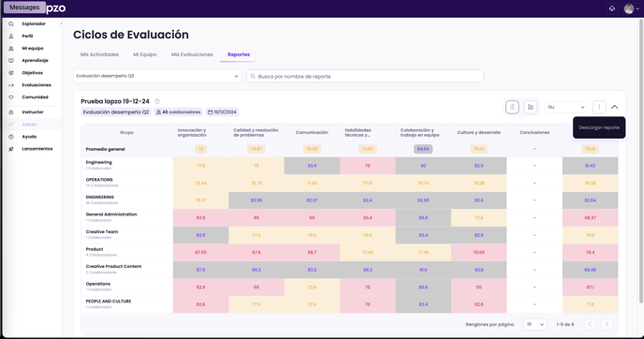Open the Evaluación desempeño Q2 dropdown

(157, 76)
